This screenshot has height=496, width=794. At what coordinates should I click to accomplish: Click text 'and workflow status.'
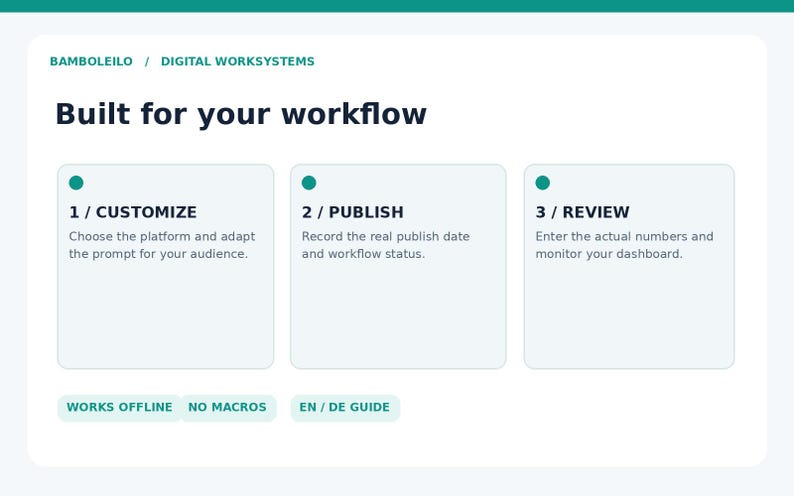coord(364,254)
